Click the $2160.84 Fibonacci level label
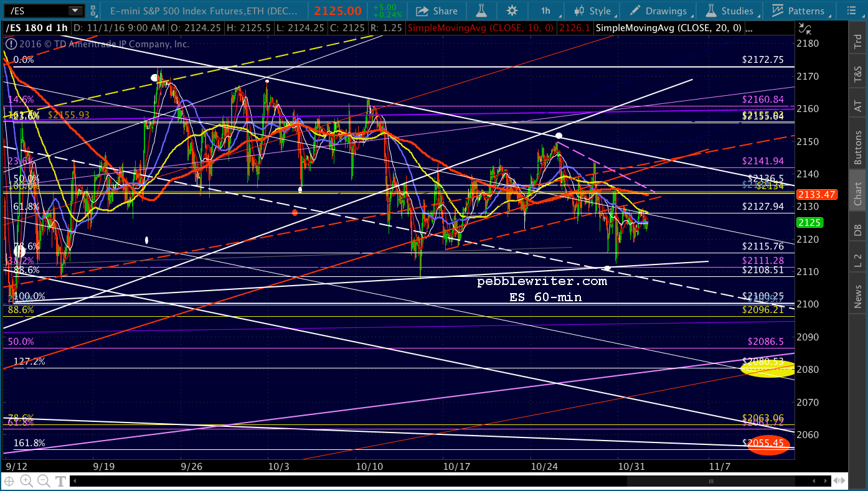Screen dimensions: 868x491 [x=763, y=99]
